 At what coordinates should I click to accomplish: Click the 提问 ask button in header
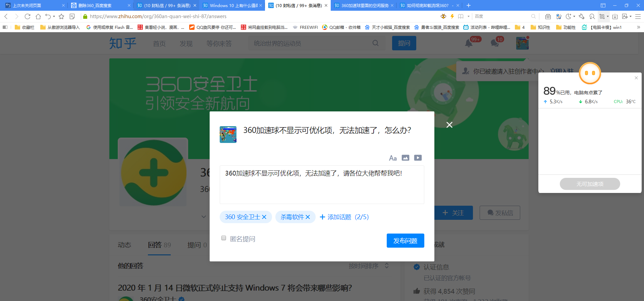404,43
